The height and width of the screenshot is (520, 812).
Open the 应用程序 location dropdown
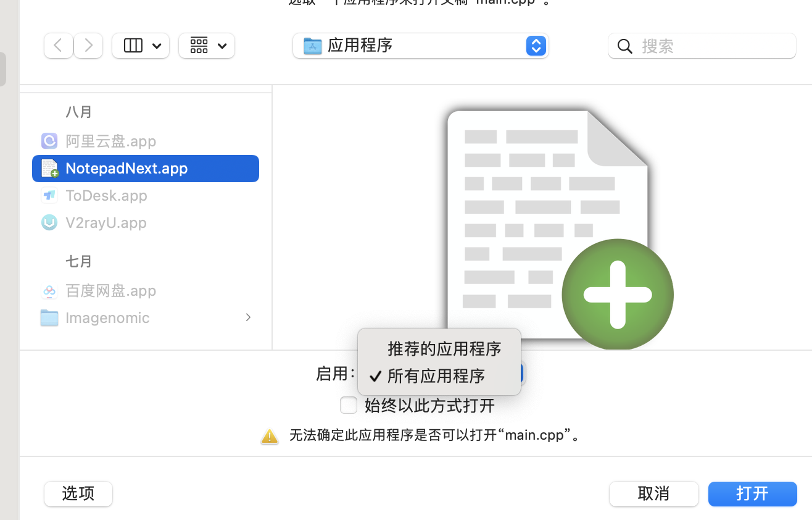pyautogui.click(x=536, y=46)
